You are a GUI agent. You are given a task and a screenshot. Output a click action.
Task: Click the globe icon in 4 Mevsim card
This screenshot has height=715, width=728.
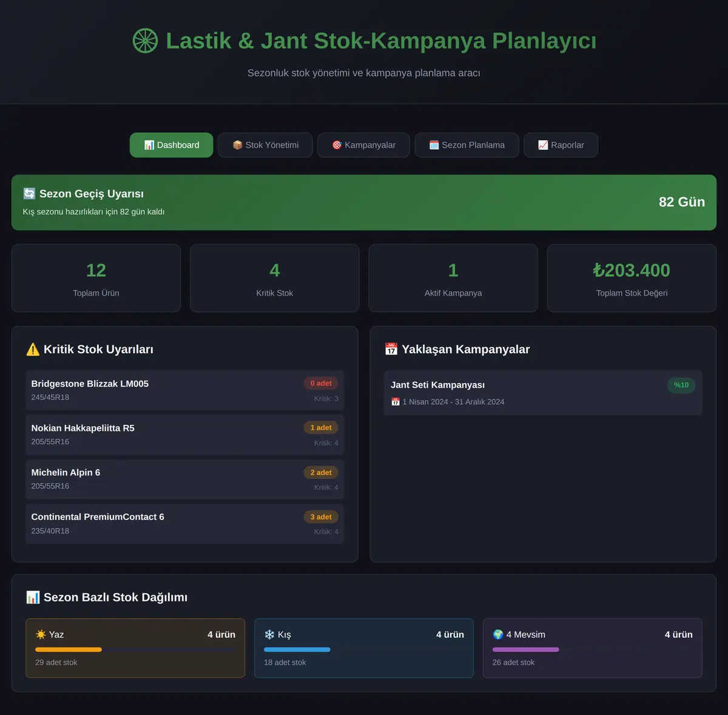coord(498,634)
